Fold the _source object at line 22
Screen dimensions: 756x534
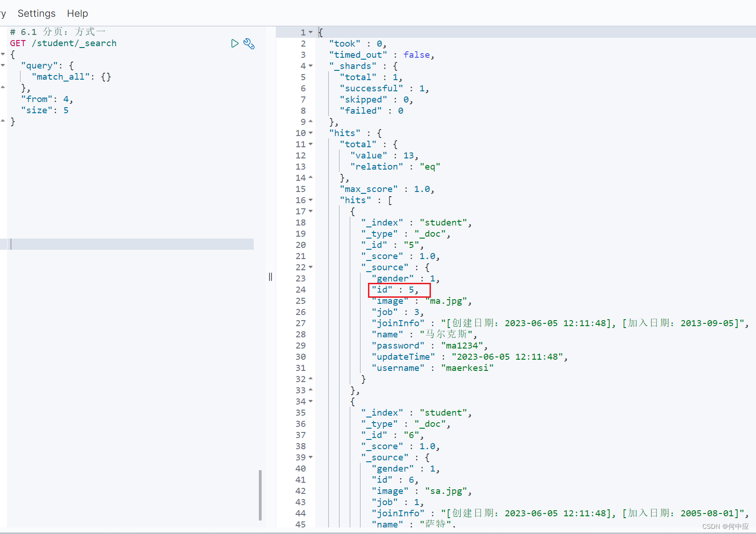click(311, 267)
